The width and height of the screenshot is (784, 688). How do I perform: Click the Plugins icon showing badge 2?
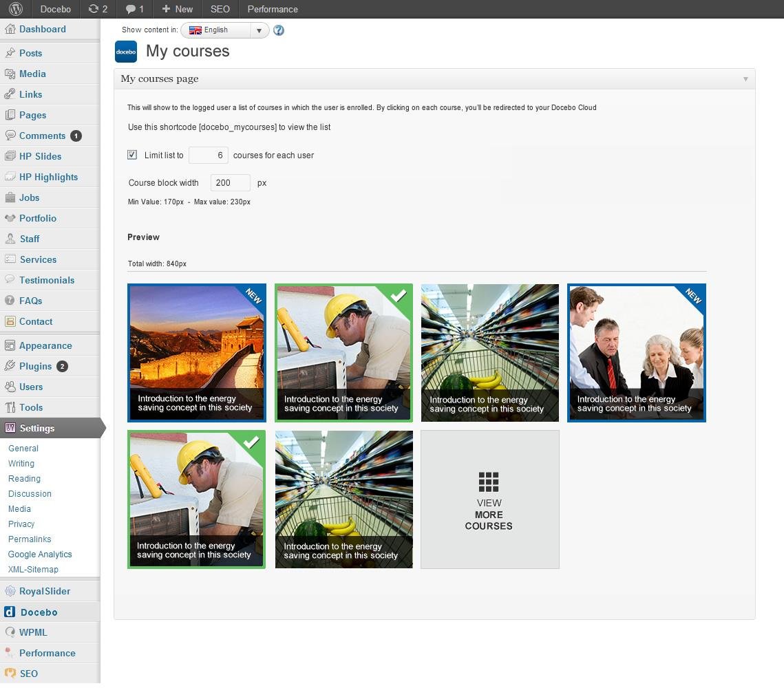10,366
